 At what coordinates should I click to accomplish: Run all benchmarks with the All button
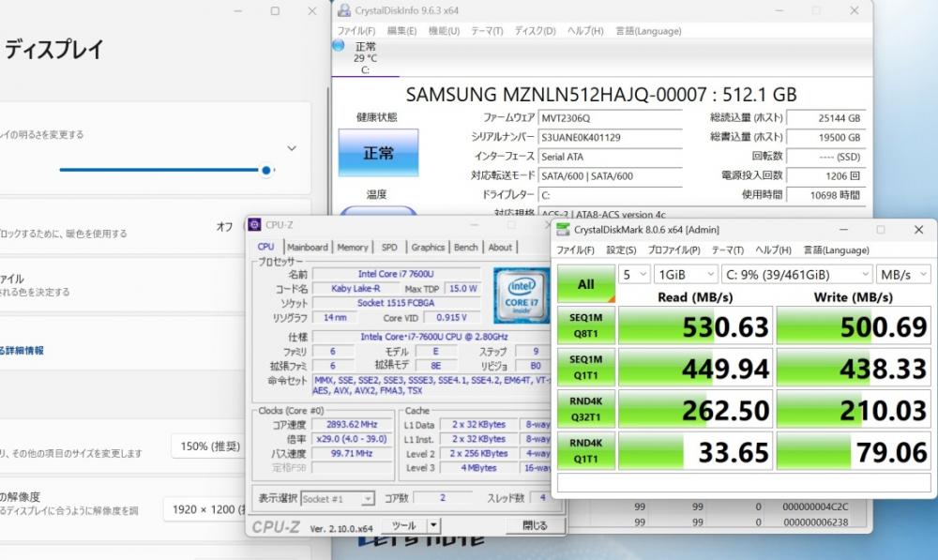coord(585,283)
